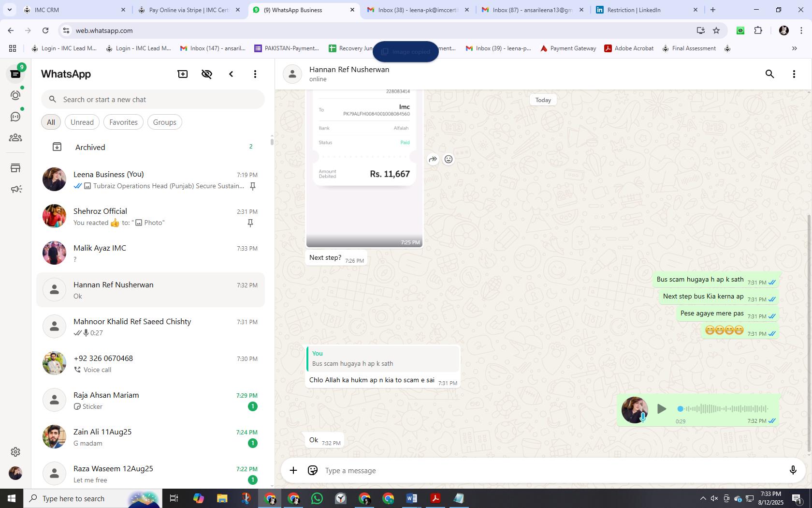Bookmark this page with star icon

[716, 30]
